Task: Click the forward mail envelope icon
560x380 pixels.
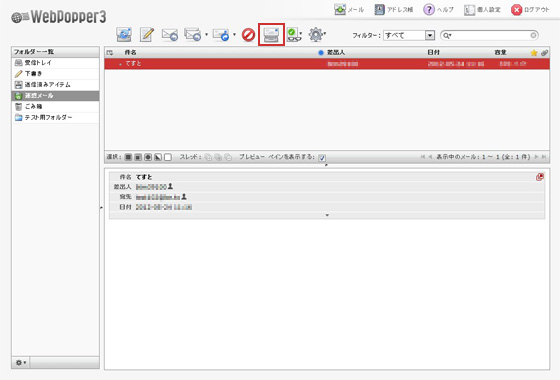Action: (x=221, y=35)
